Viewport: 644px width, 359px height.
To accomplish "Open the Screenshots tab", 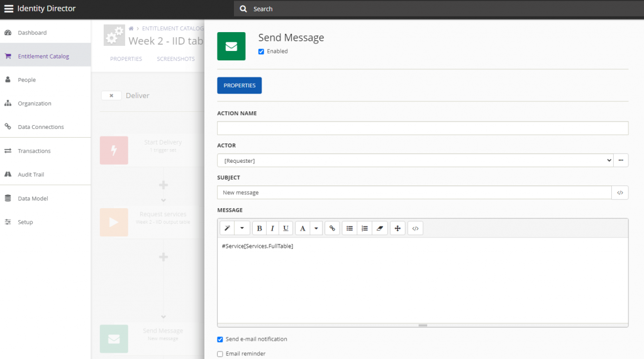I will 176,58.
